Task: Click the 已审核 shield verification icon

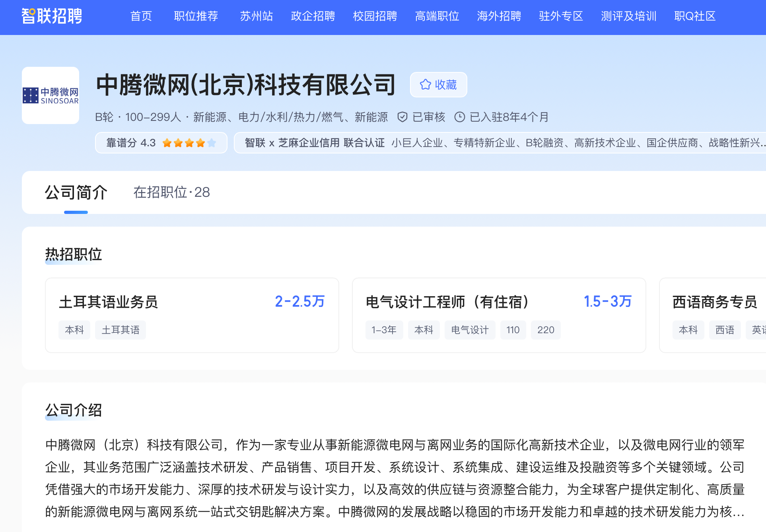Action: pyautogui.click(x=402, y=117)
